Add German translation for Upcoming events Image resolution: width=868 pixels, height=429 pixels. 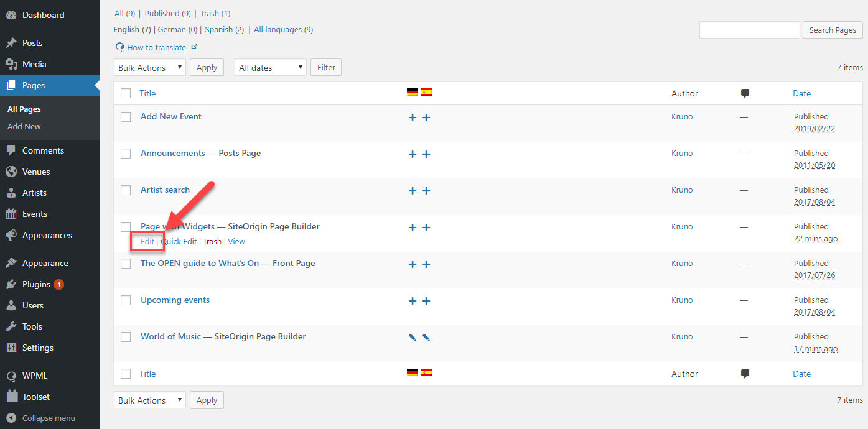412,301
